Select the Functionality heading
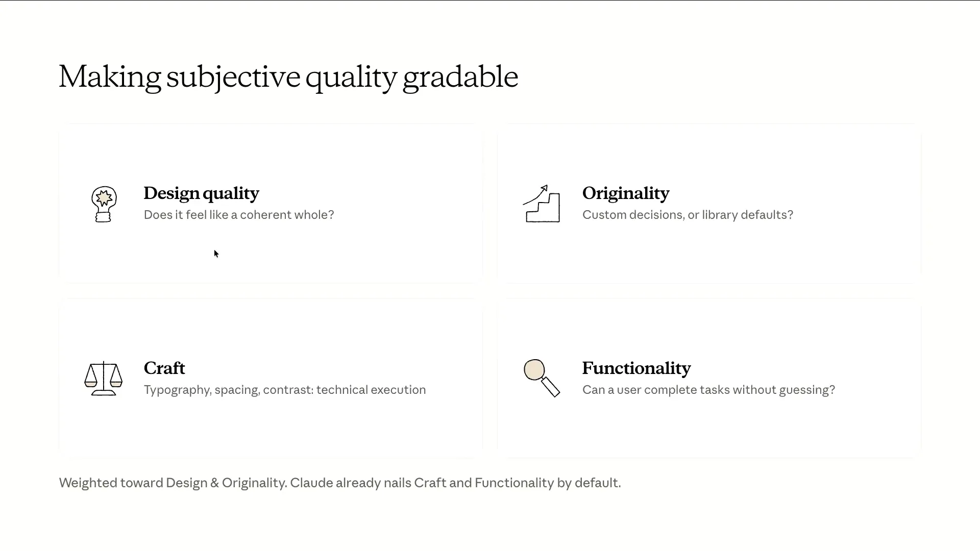The width and height of the screenshot is (980, 551). coord(636,368)
